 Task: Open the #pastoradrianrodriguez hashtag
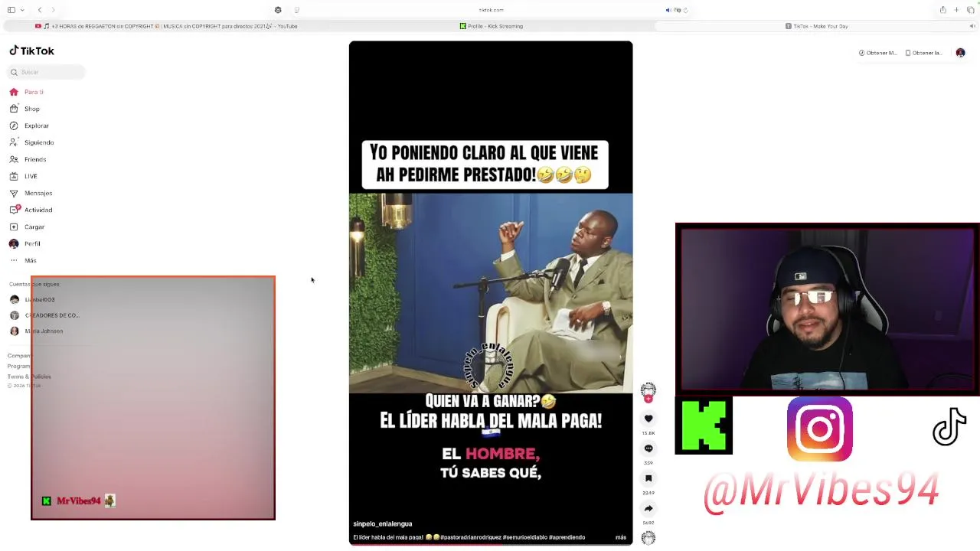coord(470,537)
